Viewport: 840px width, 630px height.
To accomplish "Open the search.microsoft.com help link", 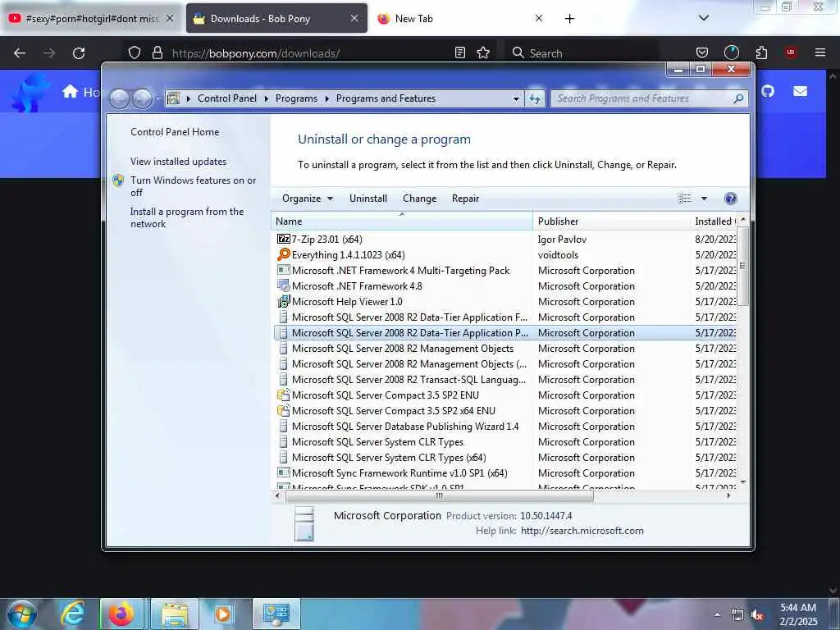I will click(582, 531).
